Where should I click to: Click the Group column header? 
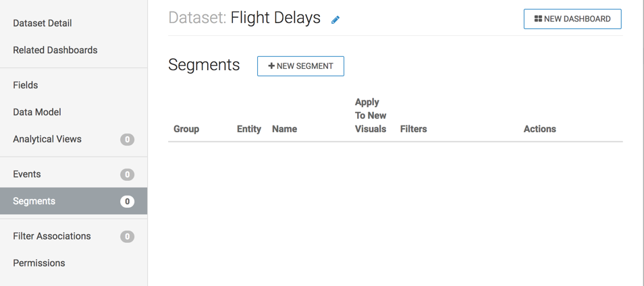186,129
